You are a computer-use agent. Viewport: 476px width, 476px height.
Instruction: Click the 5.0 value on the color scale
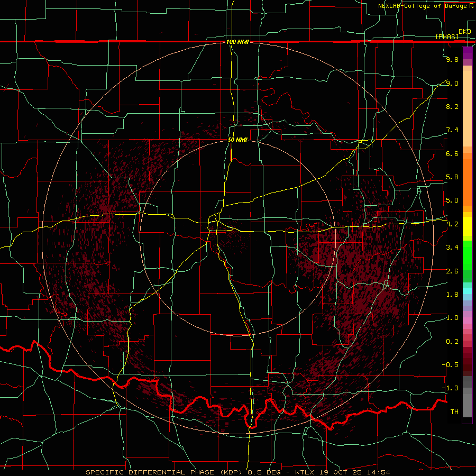click(x=452, y=200)
